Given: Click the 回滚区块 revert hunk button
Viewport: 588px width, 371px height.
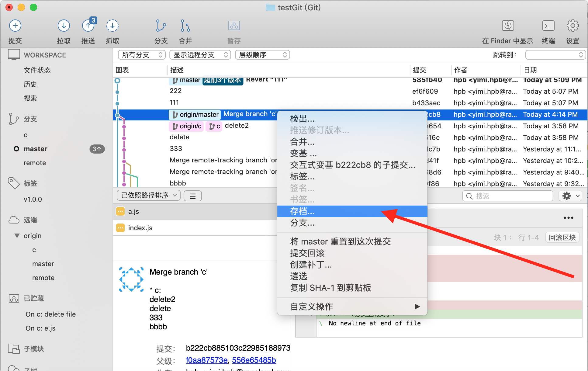Looking at the screenshot, I should coord(562,238).
